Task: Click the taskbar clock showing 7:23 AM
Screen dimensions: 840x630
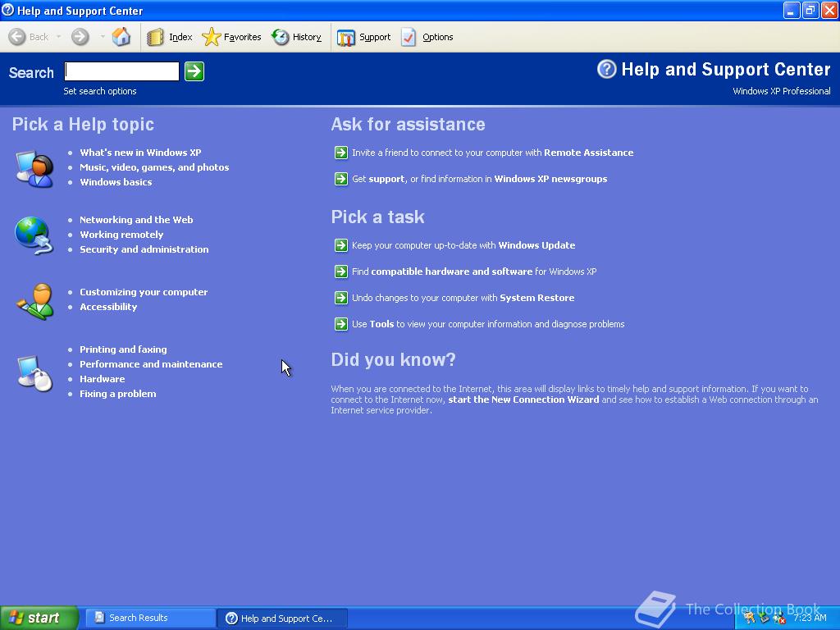Action: (x=810, y=619)
